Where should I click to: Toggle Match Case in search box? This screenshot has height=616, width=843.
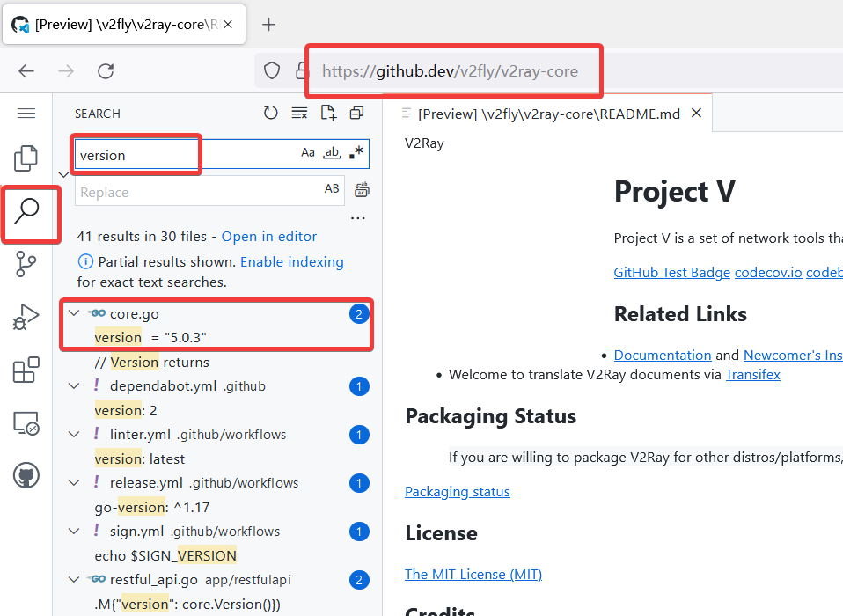pyautogui.click(x=308, y=153)
